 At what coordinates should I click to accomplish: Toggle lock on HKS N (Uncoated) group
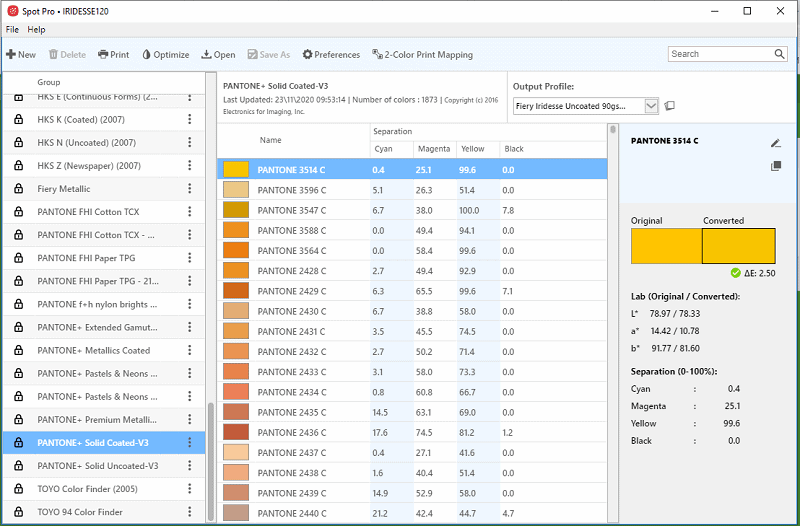coord(19,143)
